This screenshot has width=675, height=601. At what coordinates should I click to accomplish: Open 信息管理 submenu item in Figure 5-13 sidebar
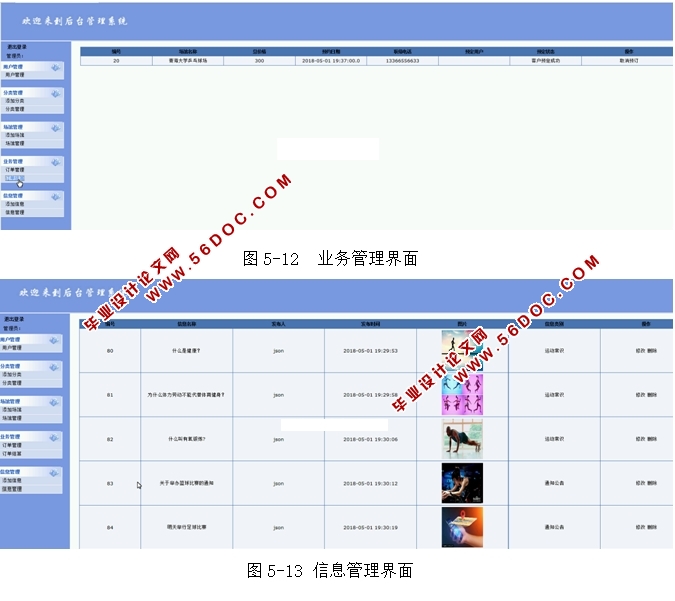point(12,489)
